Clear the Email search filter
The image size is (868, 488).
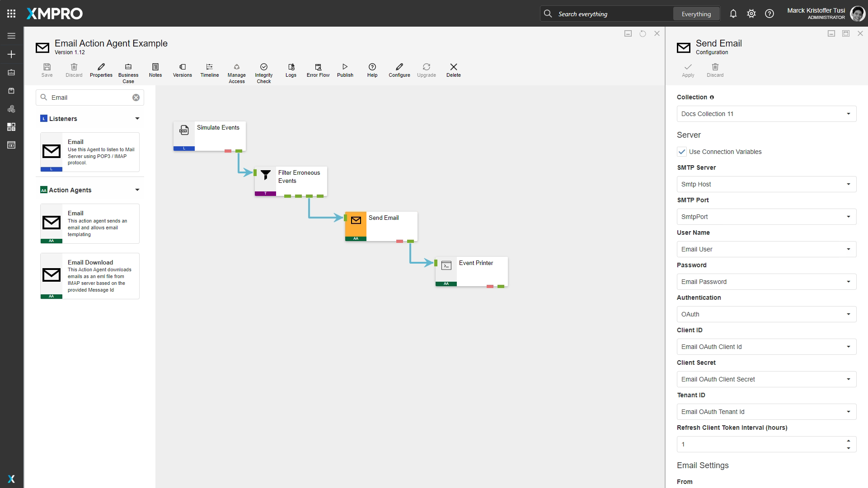(x=136, y=98)
